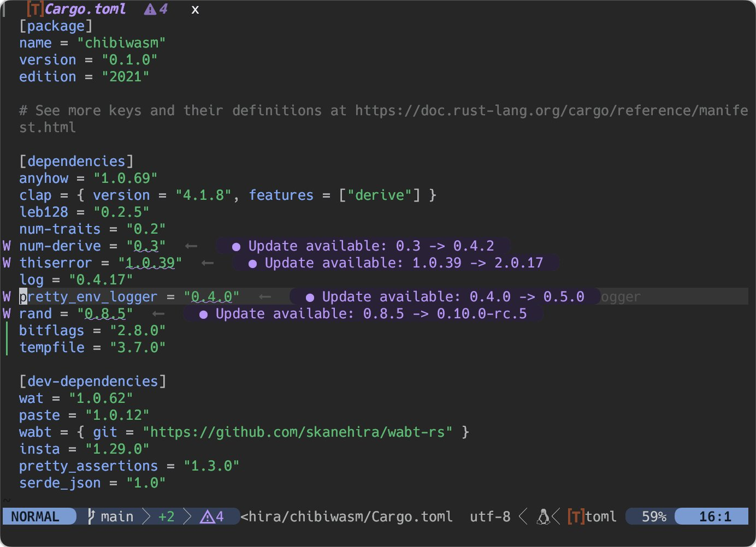Click the green git change bar beside bitflags
This screenshot has height=547, width=756.
pyautogui.click(x=5, y=330)
